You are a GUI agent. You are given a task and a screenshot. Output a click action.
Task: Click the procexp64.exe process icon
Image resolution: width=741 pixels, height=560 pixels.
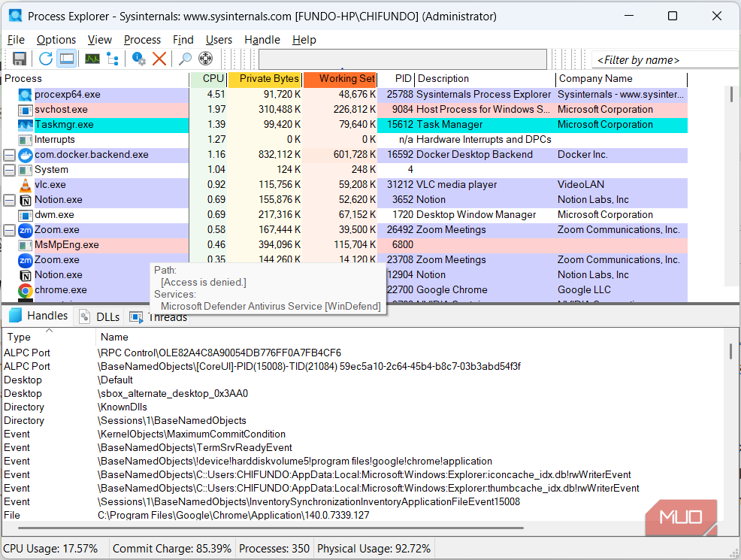tap(25, 95)
